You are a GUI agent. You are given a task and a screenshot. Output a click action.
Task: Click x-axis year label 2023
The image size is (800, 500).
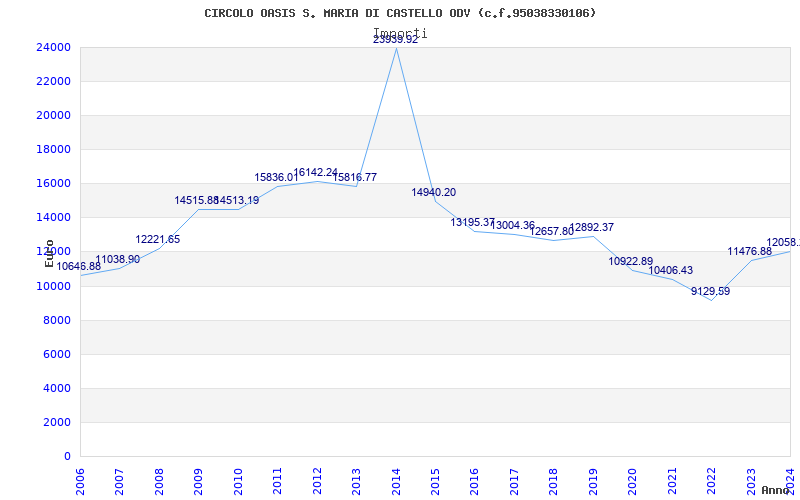pyautogui.click(x=751, y=481)
